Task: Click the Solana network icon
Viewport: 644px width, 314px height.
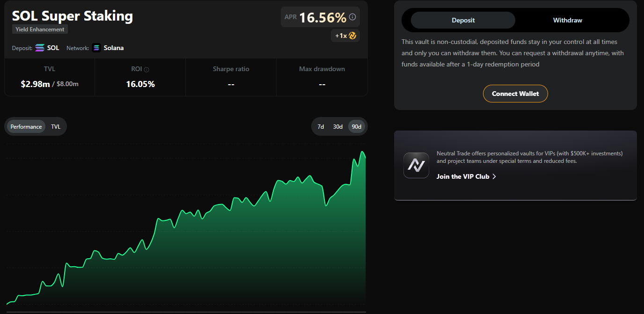Action: (x=96, y=48)
